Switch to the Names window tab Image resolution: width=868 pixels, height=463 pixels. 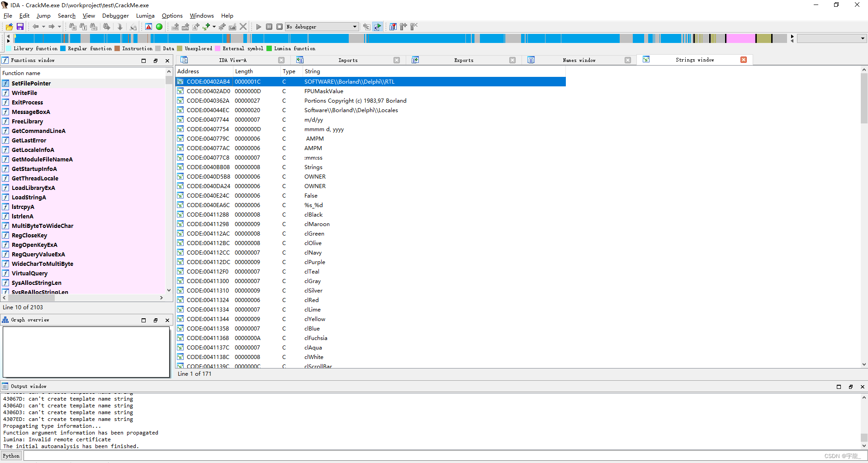(x=579, y=60)
